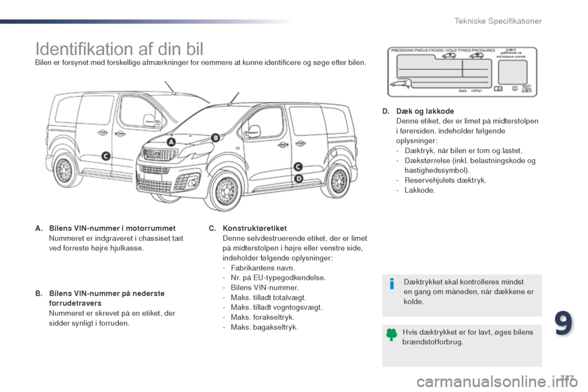Click bullet 'Bilens VIN-nummer.' in section C
Screen dimensions: 588x392
click(265, 288)
